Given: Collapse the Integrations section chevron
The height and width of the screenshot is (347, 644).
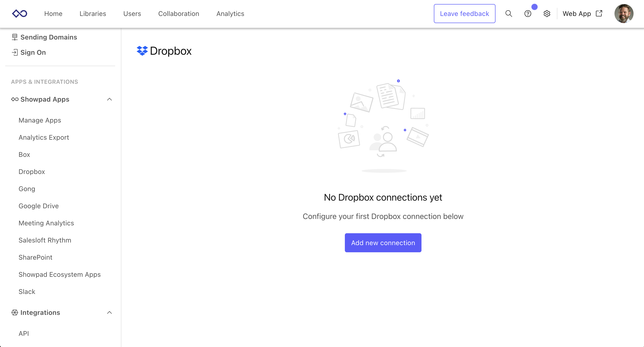Looking at the screenshot, I should [x=109, y=312].
